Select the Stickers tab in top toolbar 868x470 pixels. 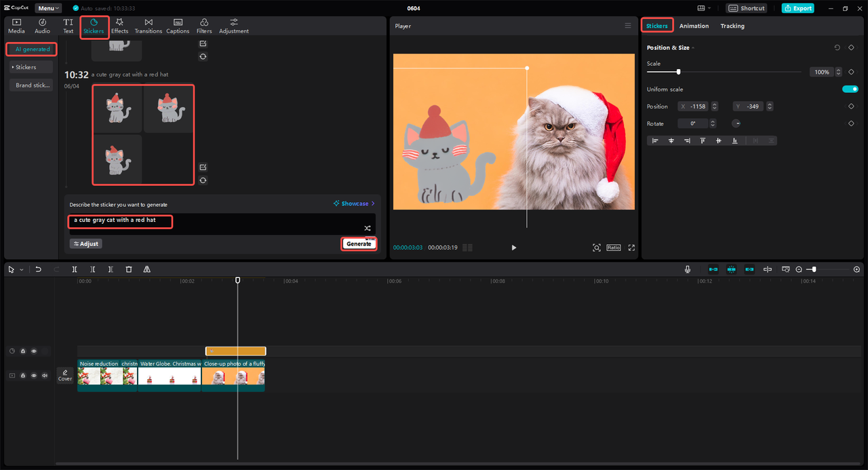pyautogui.click(x=94, y=26)
